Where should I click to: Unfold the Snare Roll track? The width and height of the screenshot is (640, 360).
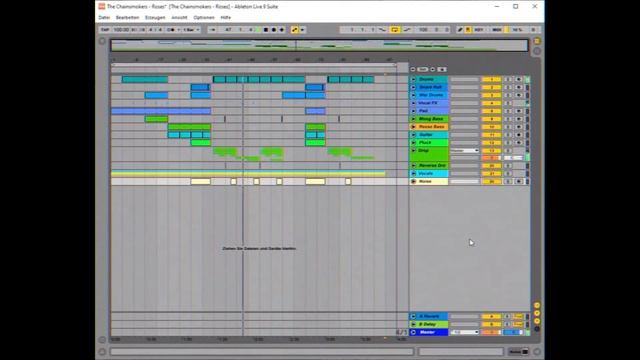tap(413, 87)
